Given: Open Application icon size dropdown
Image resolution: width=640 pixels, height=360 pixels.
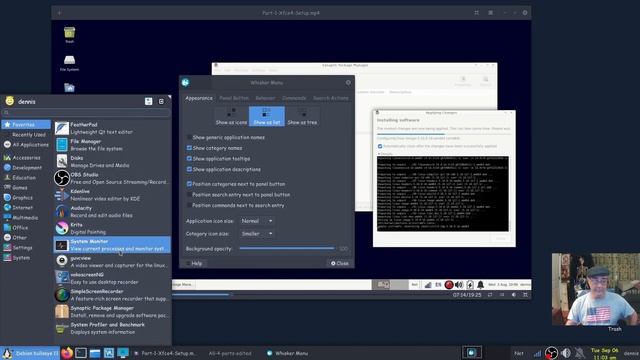Looking at the screenshot, I should pos(256,221).
